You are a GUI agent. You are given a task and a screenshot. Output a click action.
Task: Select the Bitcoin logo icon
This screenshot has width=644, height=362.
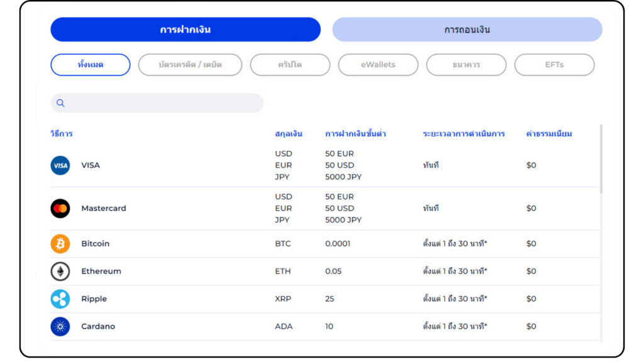tap(60, 243)
